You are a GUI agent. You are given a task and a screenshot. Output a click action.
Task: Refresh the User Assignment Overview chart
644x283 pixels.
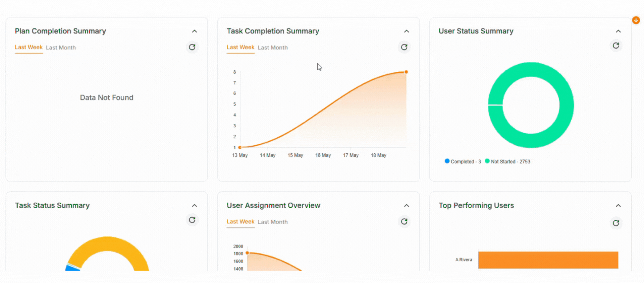coord(404,221)
